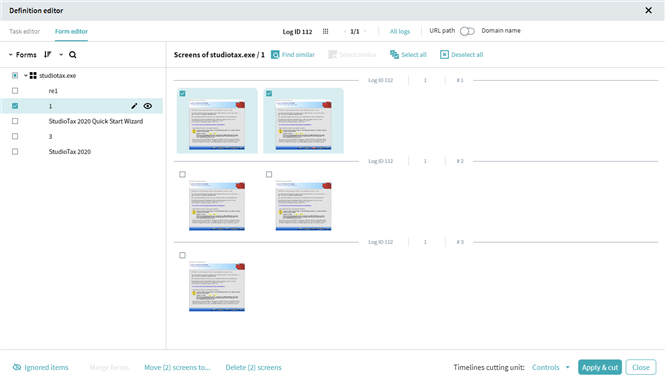Screen dimensions: 665x383
Task: Check the StudioTax 2020 Quick Start Wizard checkbox
Action: coord(15,121)
